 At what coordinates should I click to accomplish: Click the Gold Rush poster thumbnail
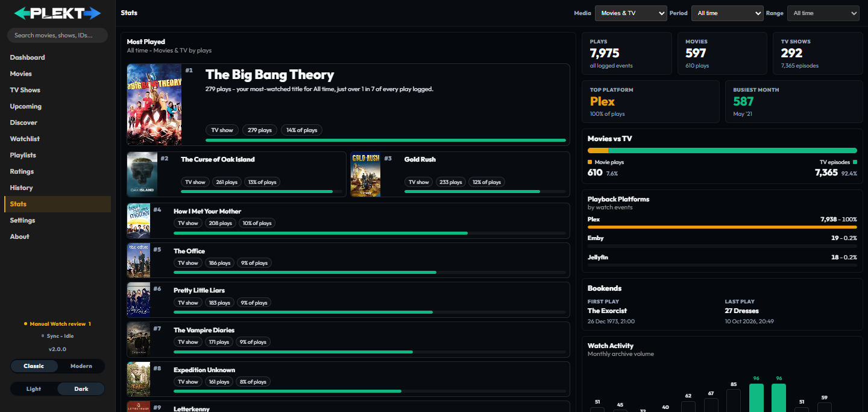(x=366, y=174)
